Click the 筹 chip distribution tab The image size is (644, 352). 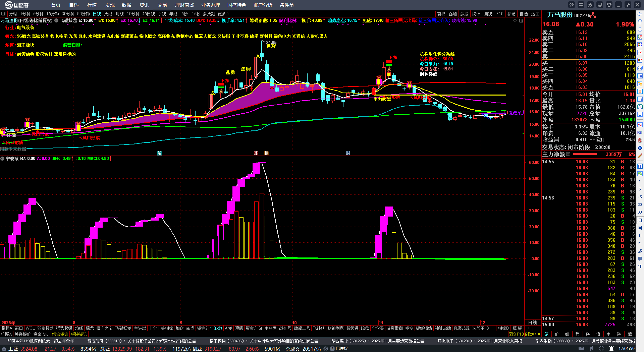point(630,334)
